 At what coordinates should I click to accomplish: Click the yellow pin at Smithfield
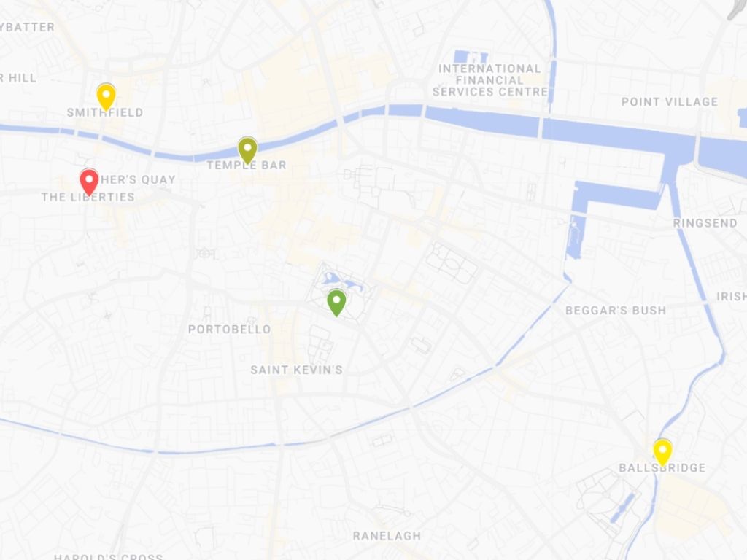tap(106, 97)
